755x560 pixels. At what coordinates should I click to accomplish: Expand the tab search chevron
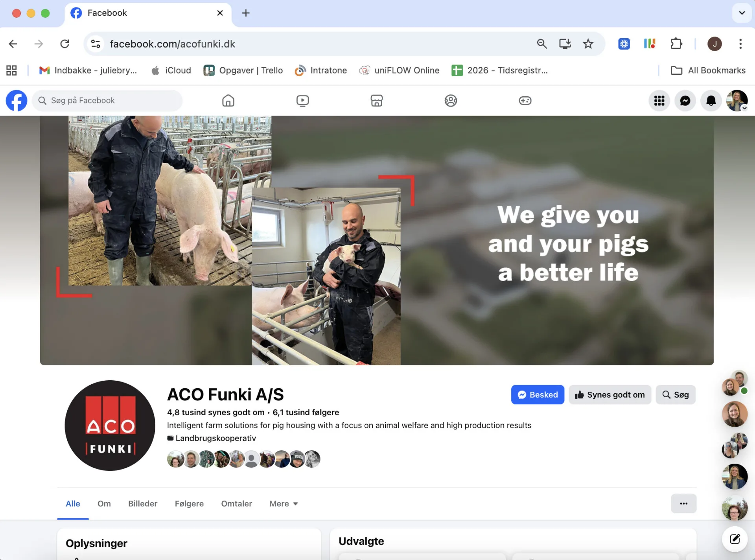click(742, 13)
